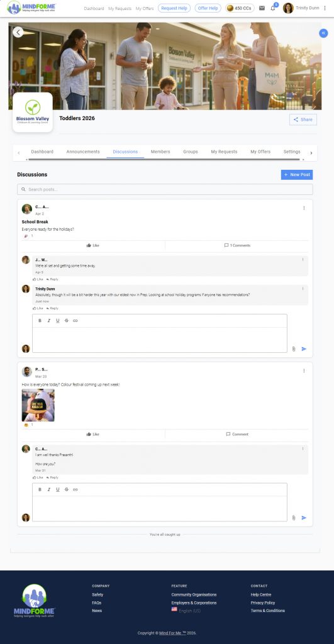The image size is (334, 644).
Task: Open options on Trinity Dunn comment
Action: [303, 289]
